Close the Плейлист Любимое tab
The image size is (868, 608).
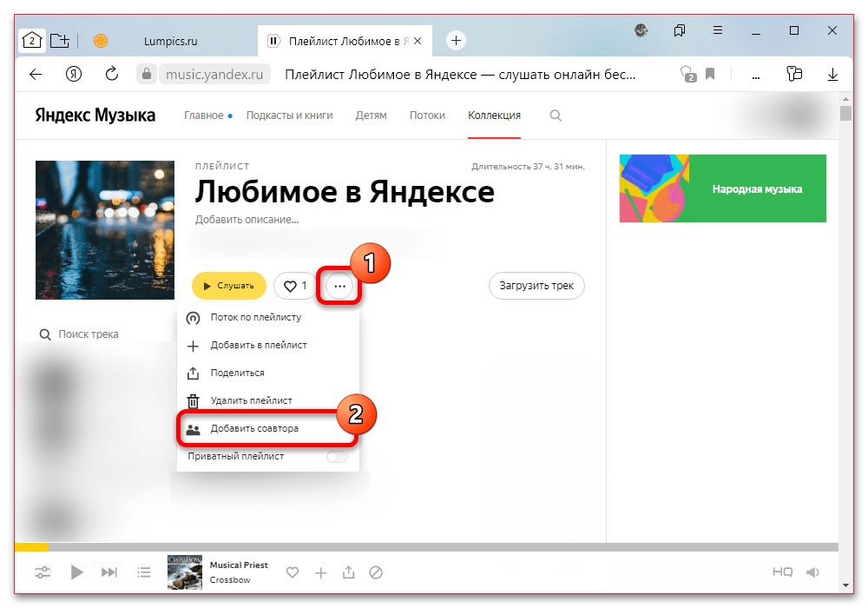pos(418,41)
